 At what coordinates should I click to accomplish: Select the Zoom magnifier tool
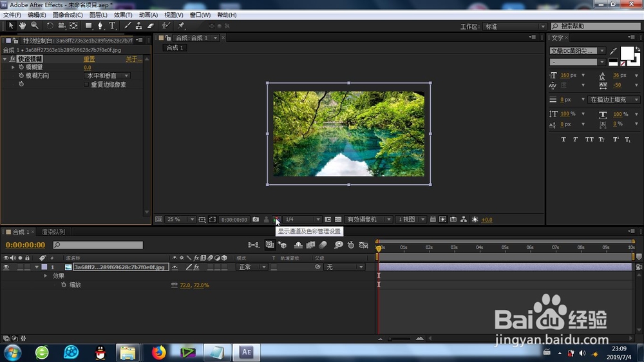35,26
